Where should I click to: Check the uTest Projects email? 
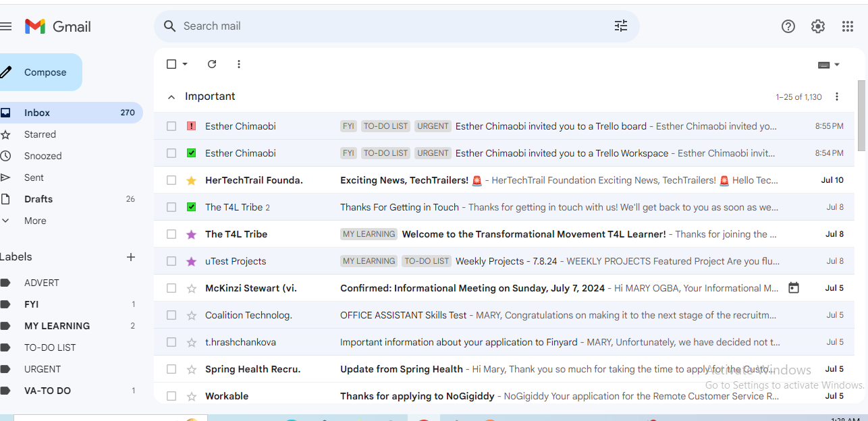pos(171,261)
